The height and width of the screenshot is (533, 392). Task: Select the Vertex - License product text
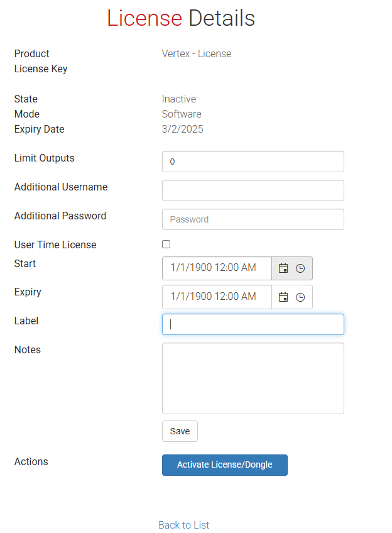coord(196,53)
